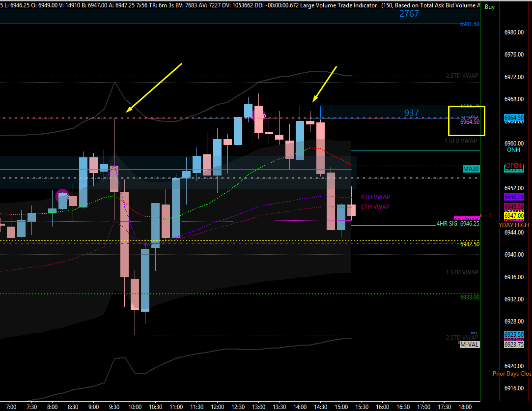Click the YDAY HIGH label
The width and height of the screenshot is (532, 411).
point(513,225)
